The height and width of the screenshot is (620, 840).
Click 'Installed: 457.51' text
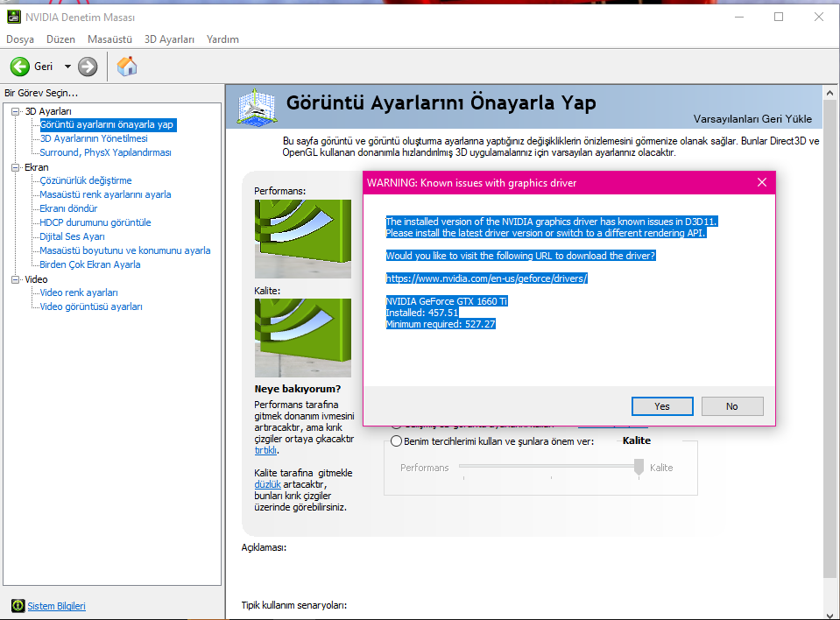(x=422, y=313)
